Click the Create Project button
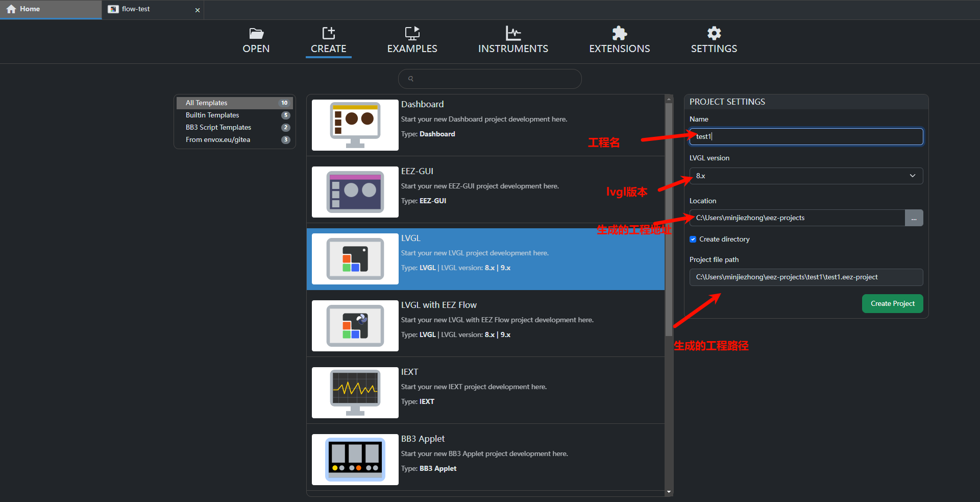The width and height of the screenshot is (980, 502). pos(892,303)
